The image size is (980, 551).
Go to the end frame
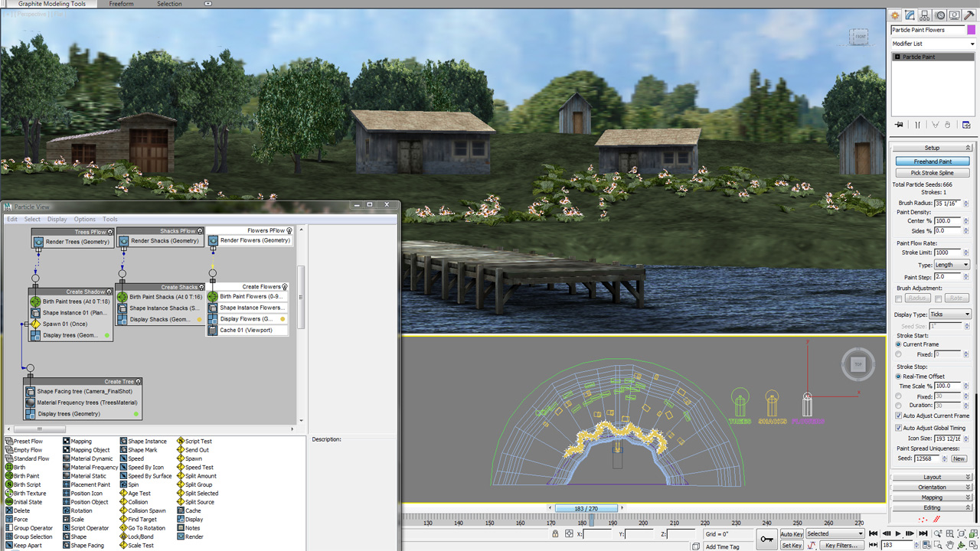(x=923, y=533)
